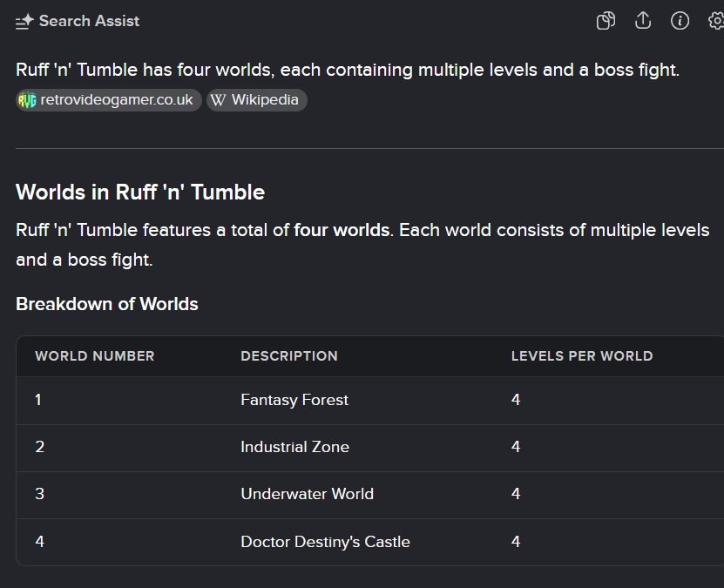
Task: Click the Search Assist title label
Action: point(89,21)
